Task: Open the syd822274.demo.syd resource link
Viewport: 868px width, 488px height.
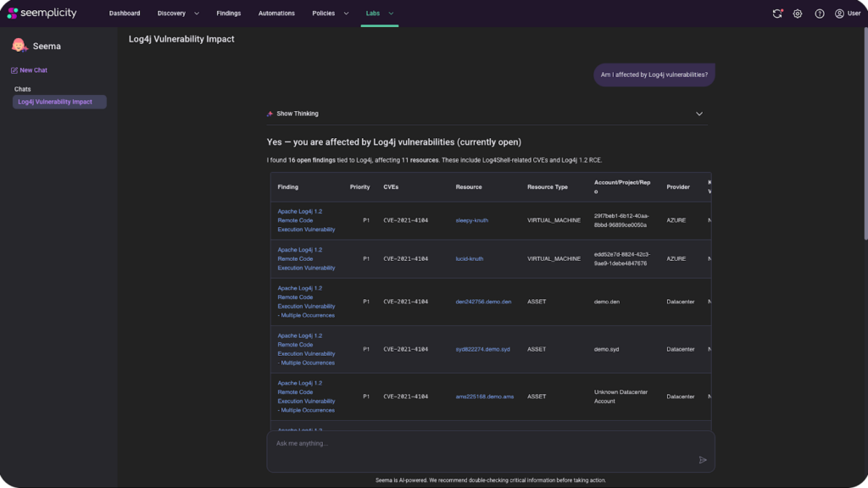Action: click(x=482, y=350)
